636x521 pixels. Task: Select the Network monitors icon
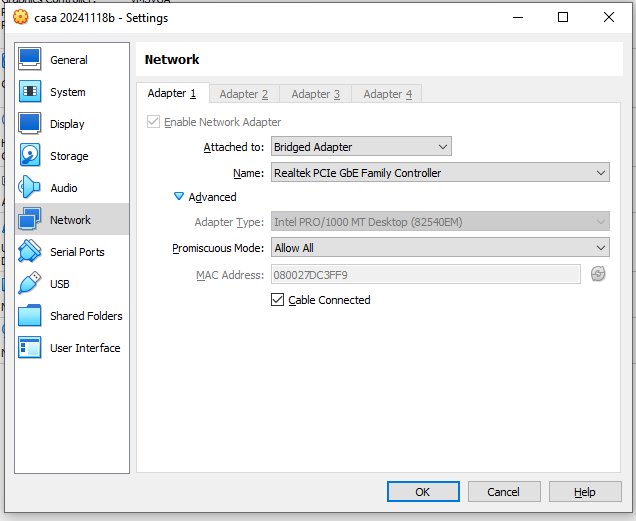(30, 219)
